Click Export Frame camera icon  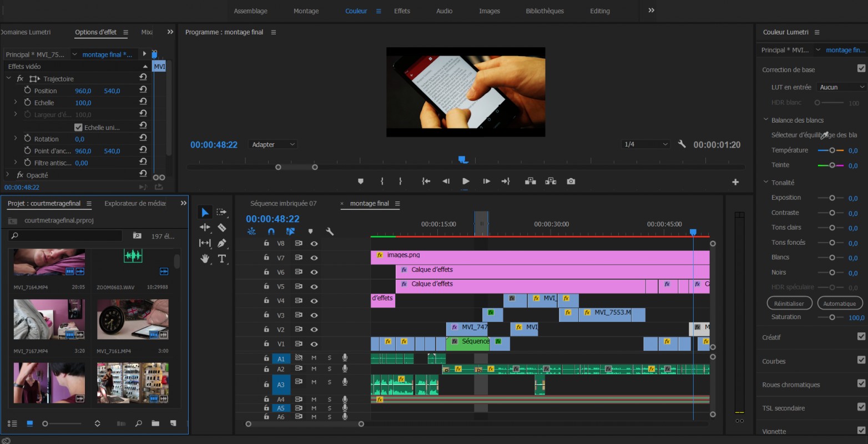[571, 181]
